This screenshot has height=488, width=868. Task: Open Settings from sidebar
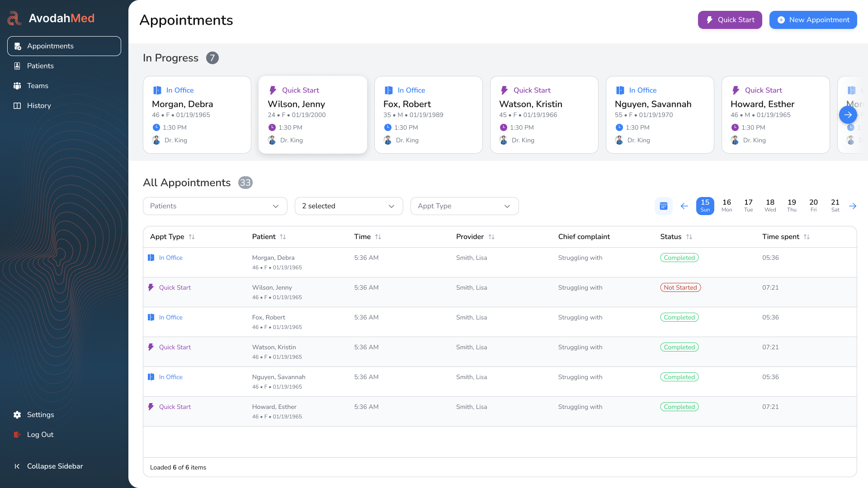click(x=40, y=415)
